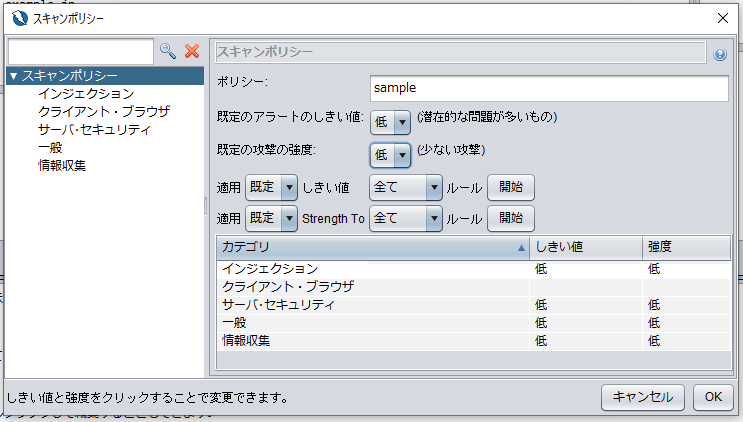
Task: Confirm the policy with the OK button
Action: pyautogui.click(x=713, y=397)
